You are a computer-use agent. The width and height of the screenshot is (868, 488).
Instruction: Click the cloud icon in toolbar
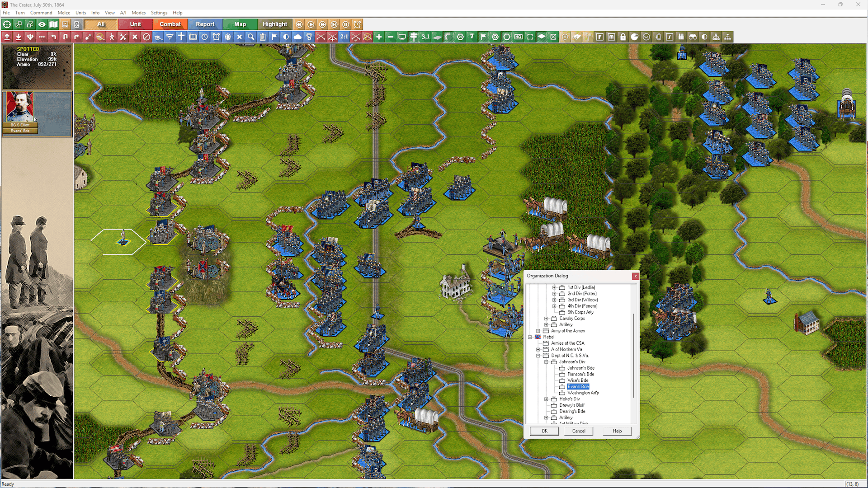coord(297,37)
